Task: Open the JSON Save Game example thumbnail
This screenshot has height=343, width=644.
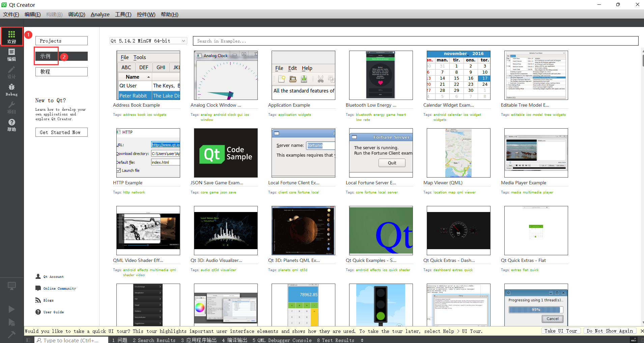Action: (x=226, y=153)
